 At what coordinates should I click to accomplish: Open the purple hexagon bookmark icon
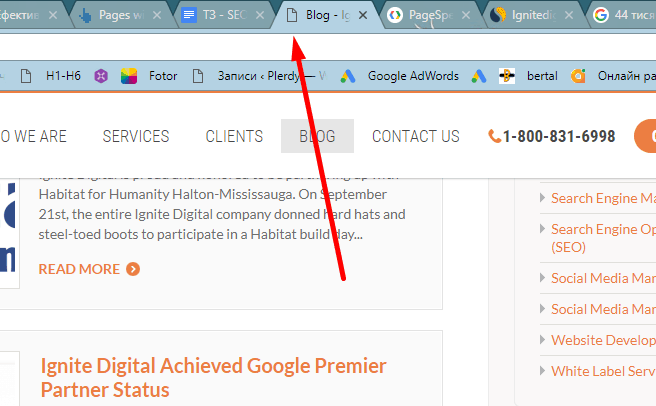tap(101, 76)
